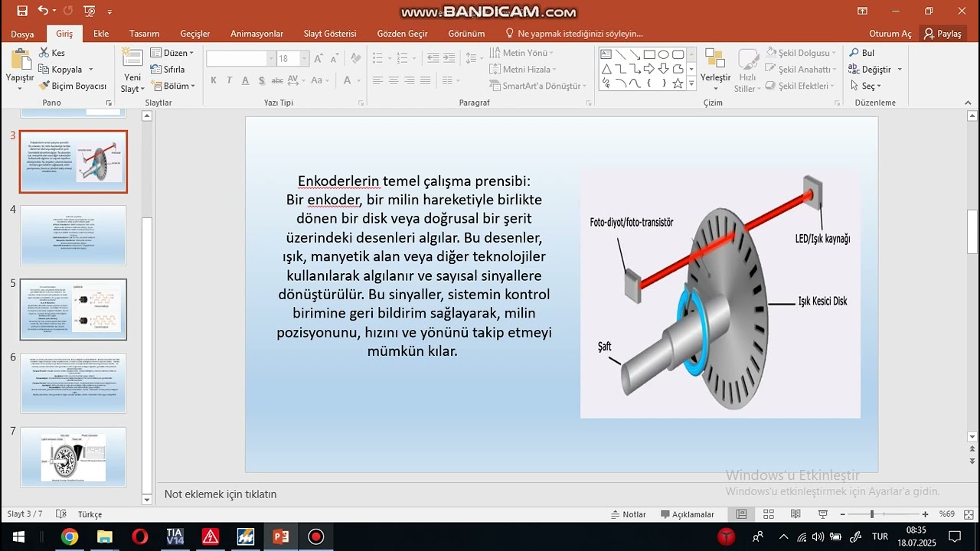The image size is (980, 551).
Task: Open the Dosya tab
Action: point(22,34)
